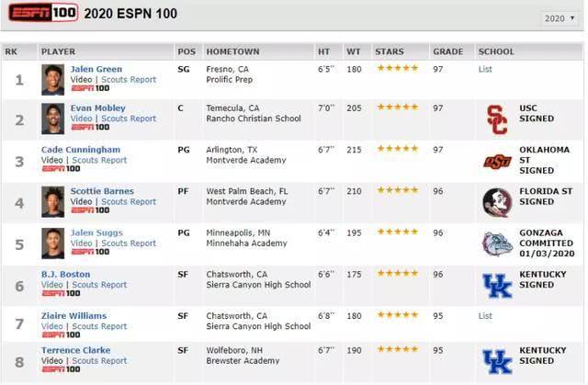Sort table by STARS column header
This screenshot has height=385, width=588.
click(390, 51)
